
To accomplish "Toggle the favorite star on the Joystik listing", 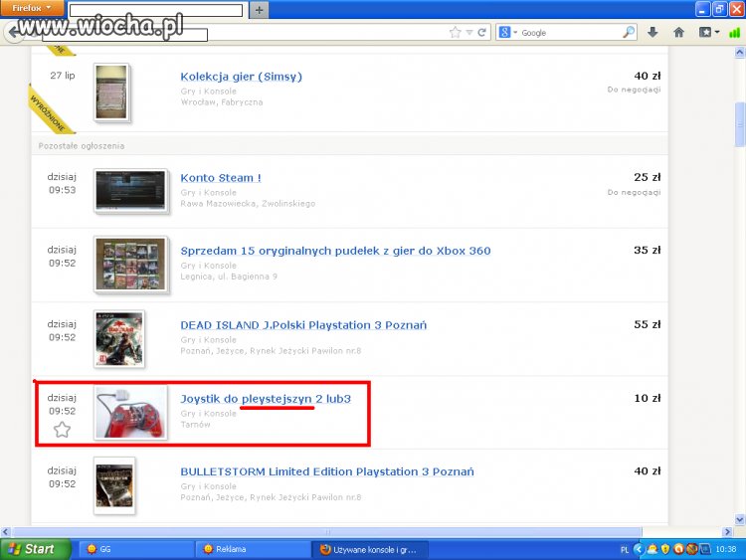I will (x=62, y=430).
